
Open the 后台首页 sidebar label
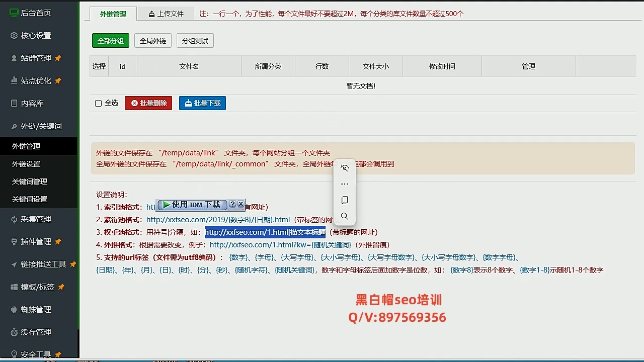point(36,13)
